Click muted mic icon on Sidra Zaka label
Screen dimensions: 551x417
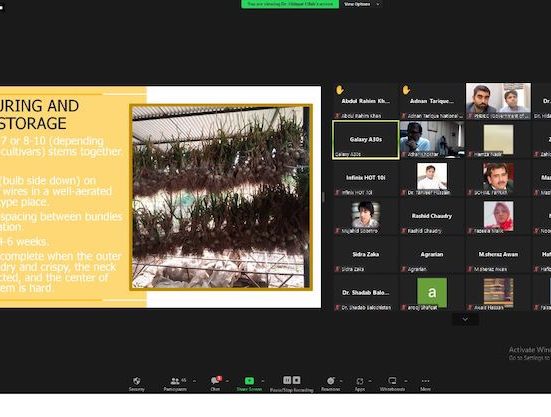(338, 269)
